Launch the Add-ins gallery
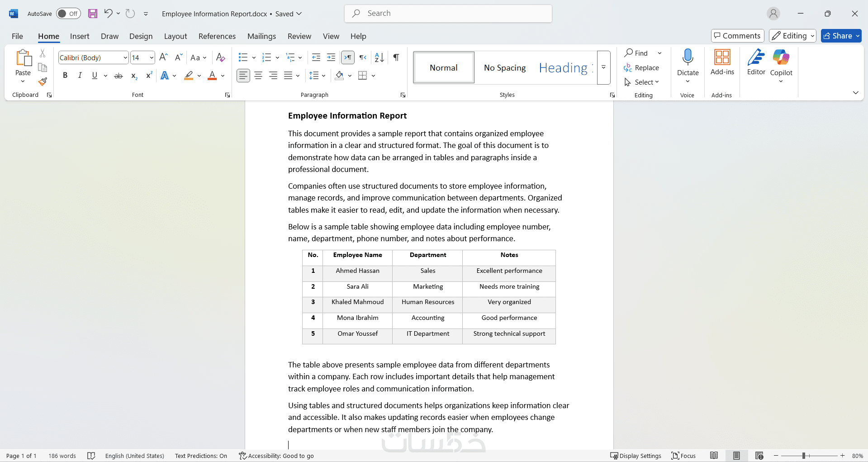The image size is (868, 462). click(722, 62)
